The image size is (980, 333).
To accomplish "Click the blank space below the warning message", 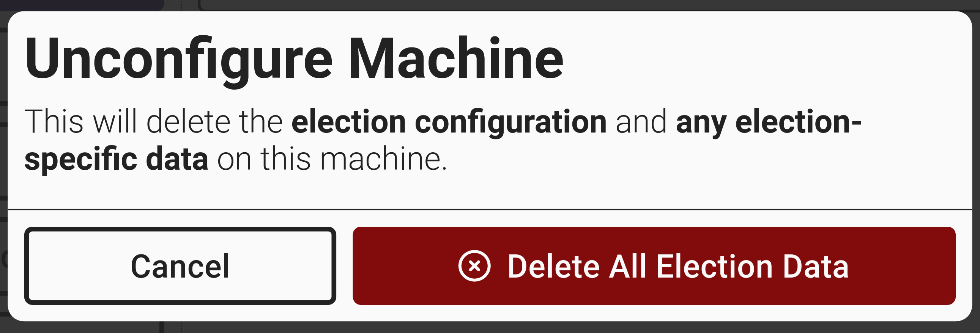I will (x=490, y=190).
